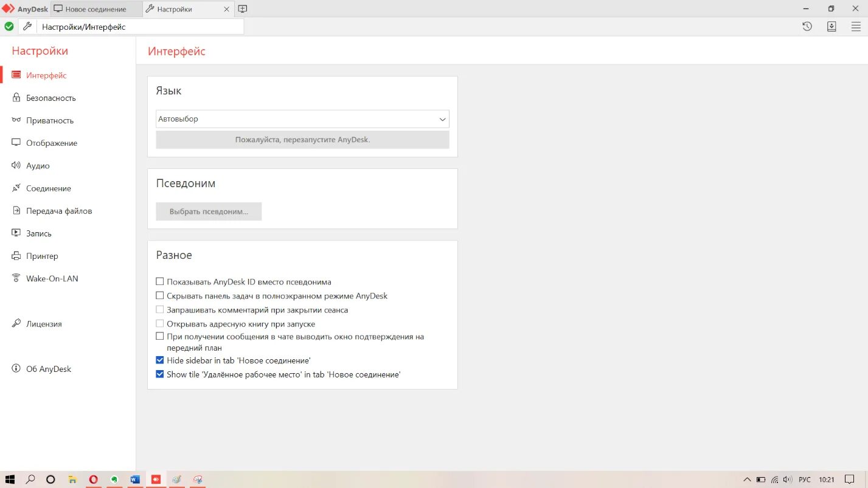
Task: Open Windows search from the taskbar
Action: [30, 479]
